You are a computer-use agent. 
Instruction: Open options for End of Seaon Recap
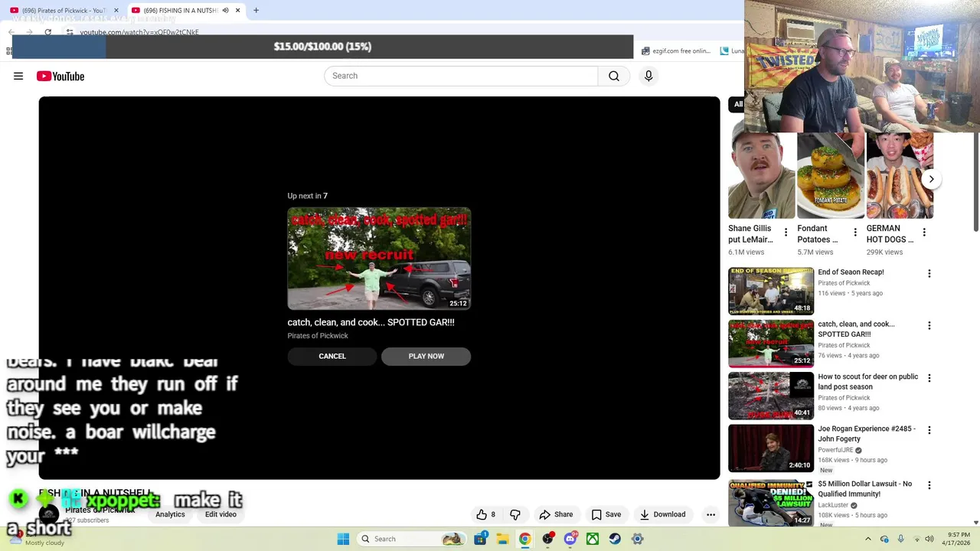coord(929,273)
